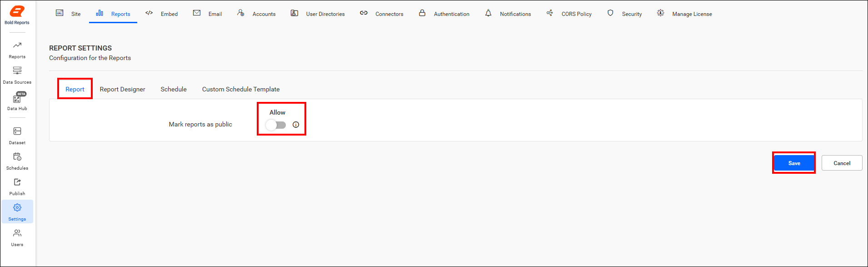Click the Site URL icon

point(60,13)
